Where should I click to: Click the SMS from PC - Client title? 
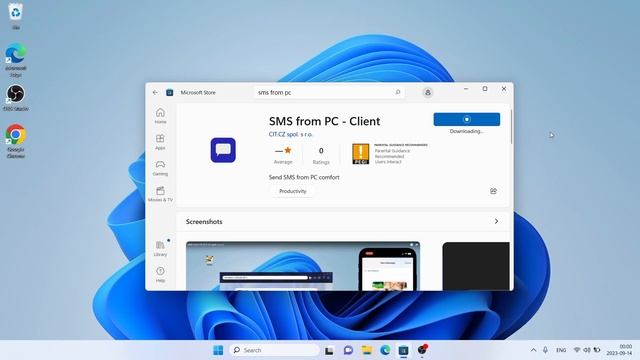pos(324,121)
